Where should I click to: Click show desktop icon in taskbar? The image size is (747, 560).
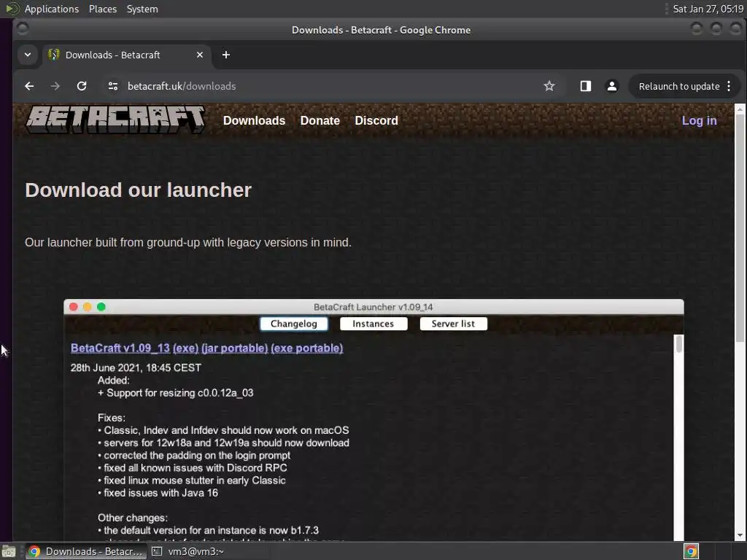tap(9, 551)
